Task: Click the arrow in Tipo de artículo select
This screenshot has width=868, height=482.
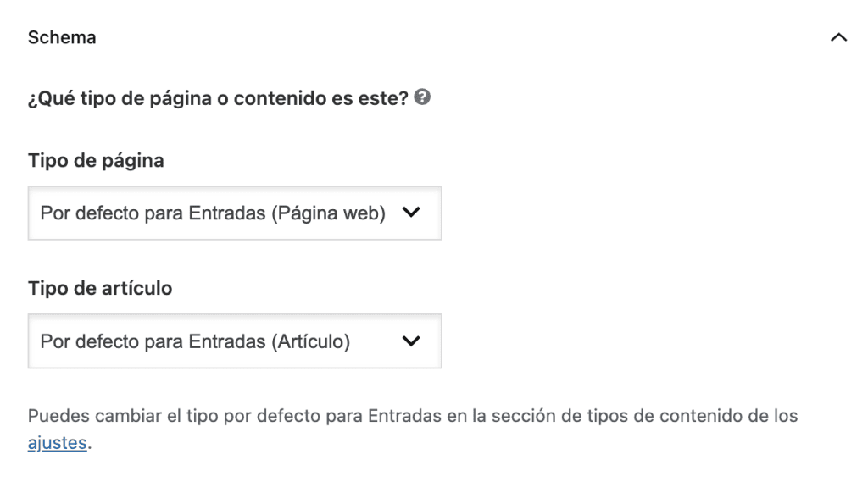Action: [x=411, y=341]
